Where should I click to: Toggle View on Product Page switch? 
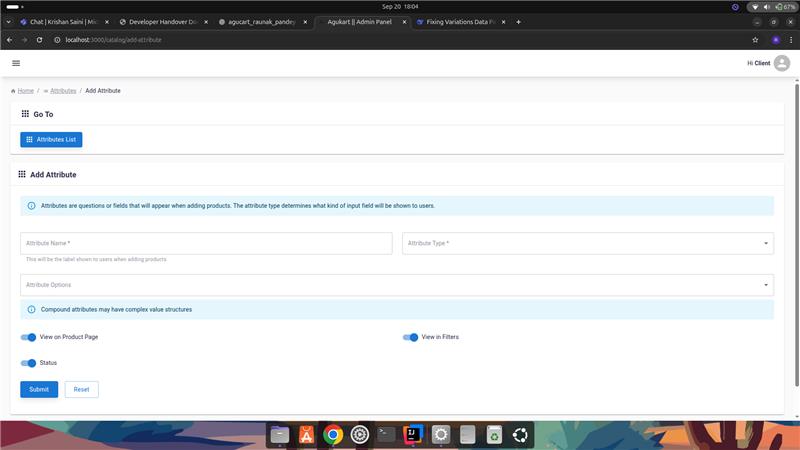point(28,337)
